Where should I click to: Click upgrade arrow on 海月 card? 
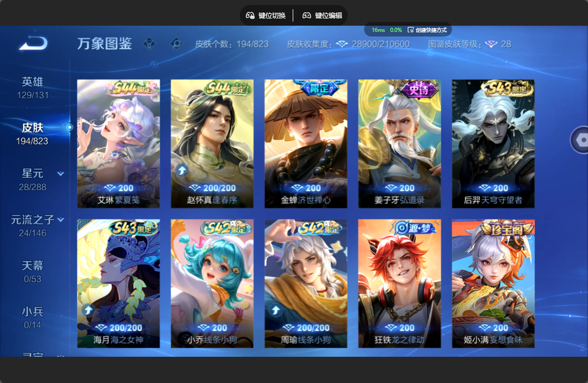point(88,311)
